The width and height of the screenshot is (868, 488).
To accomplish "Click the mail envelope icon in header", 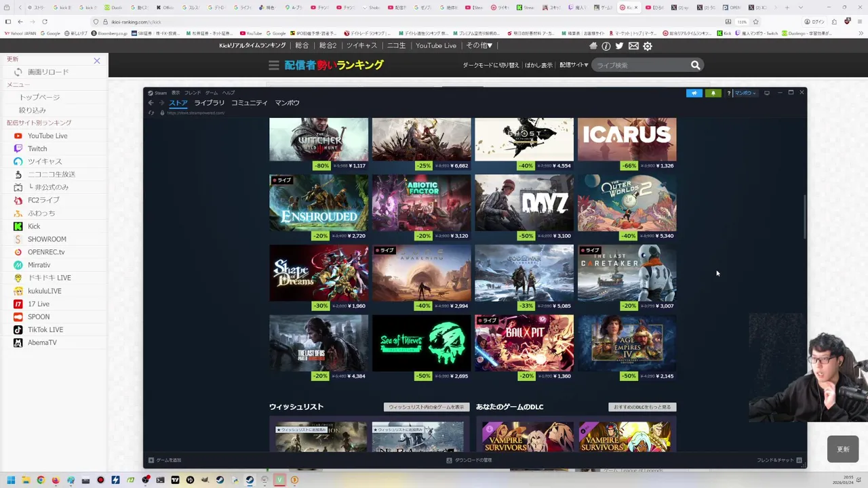I will point(633,46).
